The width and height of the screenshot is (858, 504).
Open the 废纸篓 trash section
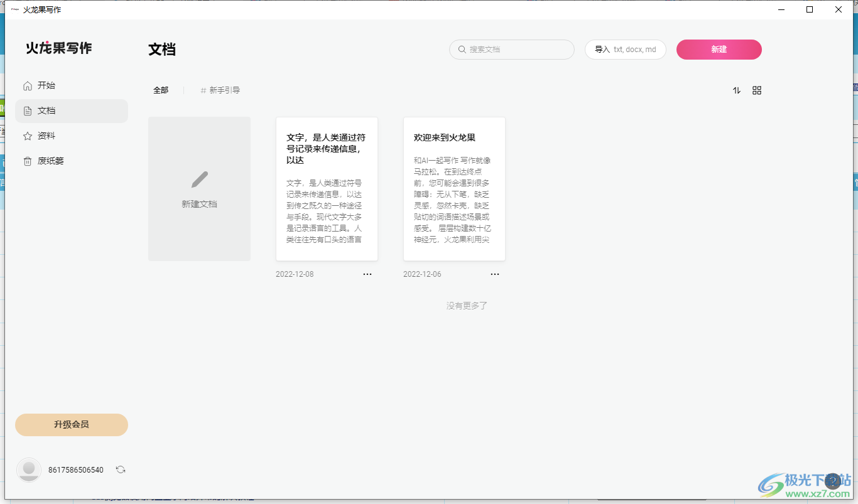[72, 161]
